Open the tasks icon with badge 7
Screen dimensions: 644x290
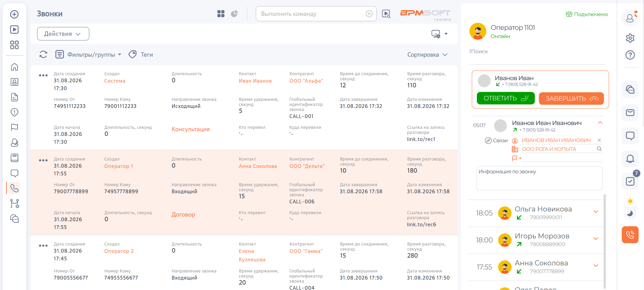click(x=630, y=181)
